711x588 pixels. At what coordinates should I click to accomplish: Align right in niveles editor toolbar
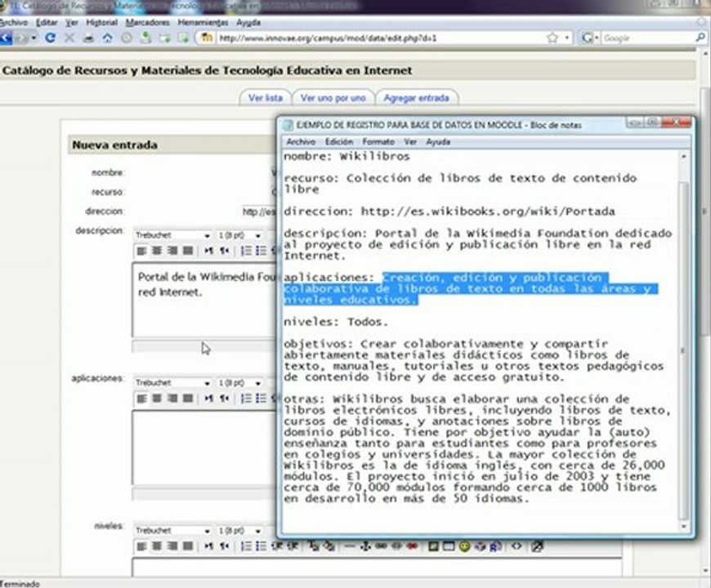point(172,546)
